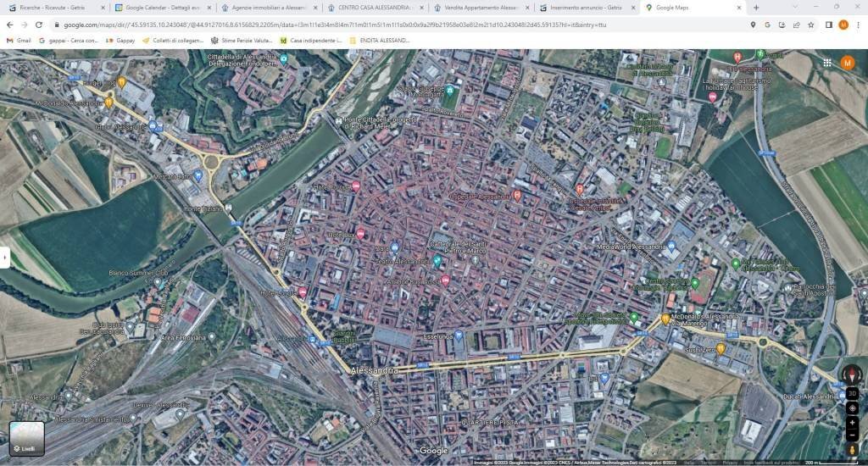The width and height of the screenshot is (868, 466).
Task: Open the Gmail bookmark
Action: [19, 41]
